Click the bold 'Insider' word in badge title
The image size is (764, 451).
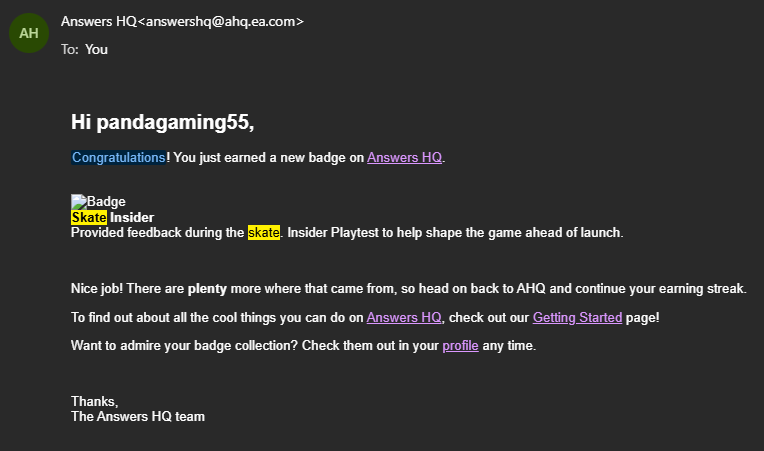click(x=132, y=217)
